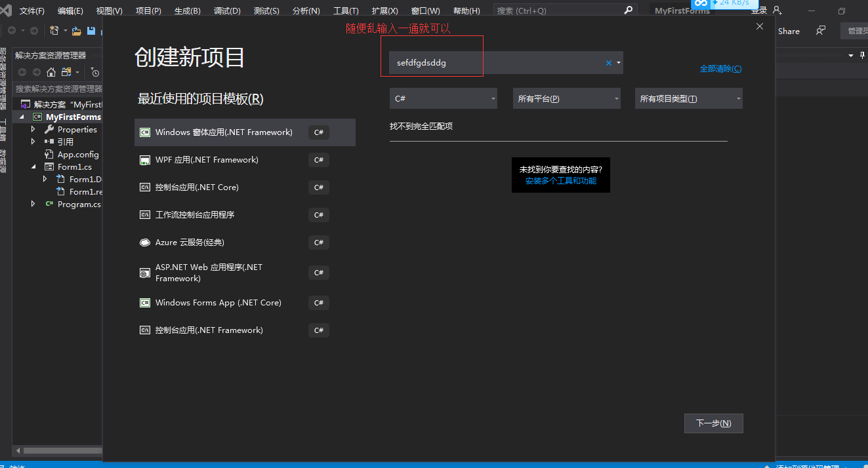Open the 视图(V) menu

(x=109, y=10)
